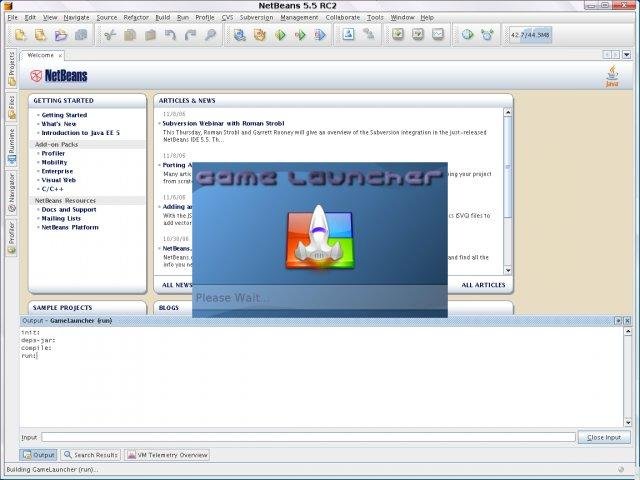Click the Build Main Project icon
Viewport: 640px width, 480px height.
pos(240,35)
